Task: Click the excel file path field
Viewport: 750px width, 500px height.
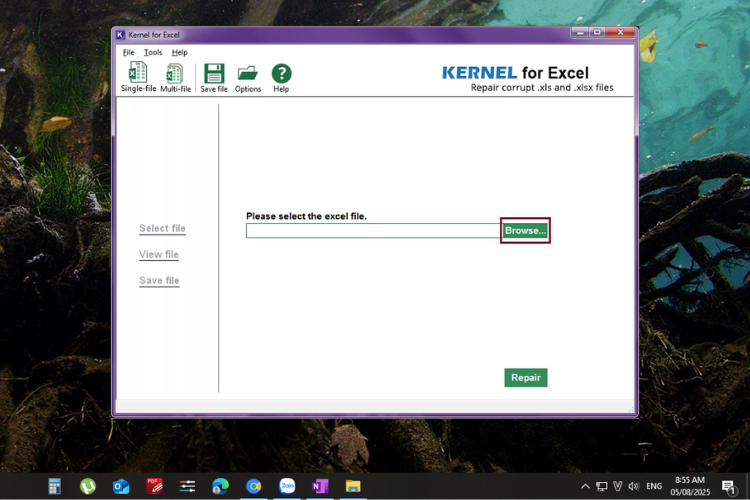Action: point(374,231)
